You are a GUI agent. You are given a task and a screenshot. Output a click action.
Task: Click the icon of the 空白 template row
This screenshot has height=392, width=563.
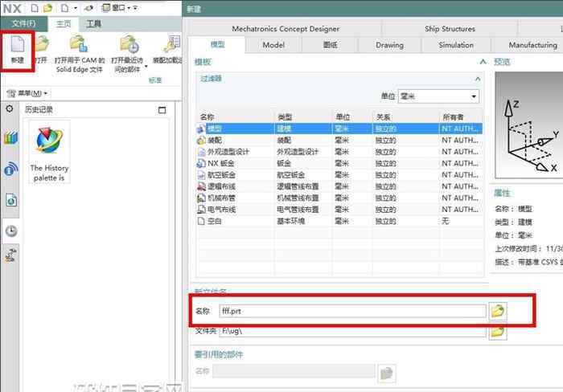201,221
